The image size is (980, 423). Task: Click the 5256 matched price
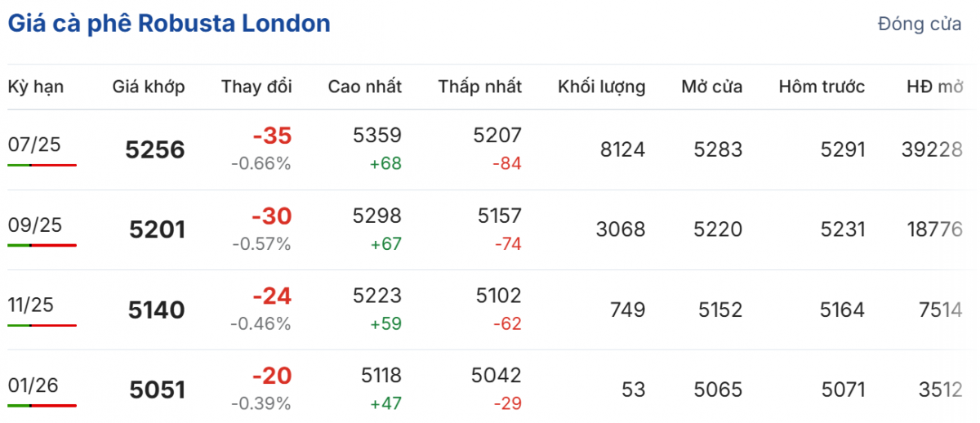pos(155,150)
